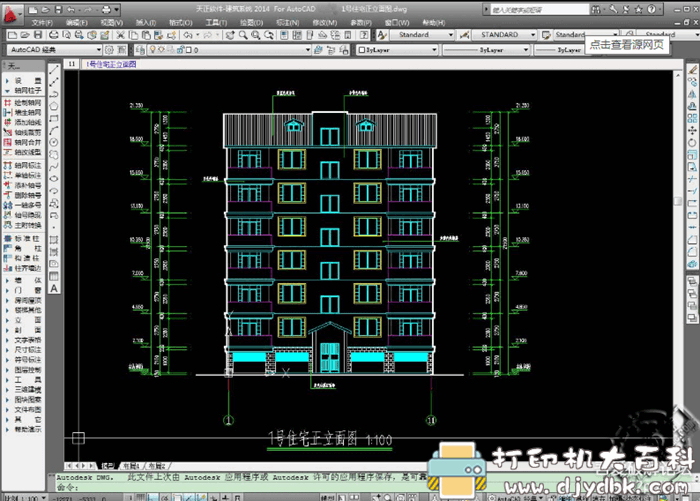
Task: Click the Erase tool atop modify toolbar
Action: (692, 70)
